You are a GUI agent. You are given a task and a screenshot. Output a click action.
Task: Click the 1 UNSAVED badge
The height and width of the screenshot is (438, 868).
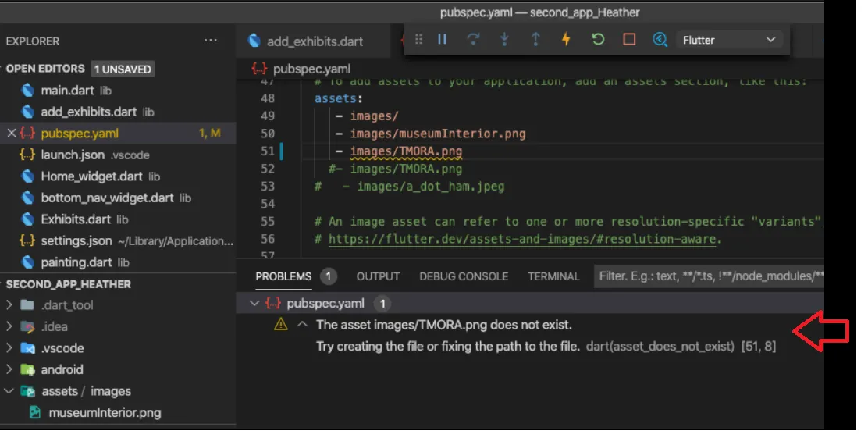[123, 69]
